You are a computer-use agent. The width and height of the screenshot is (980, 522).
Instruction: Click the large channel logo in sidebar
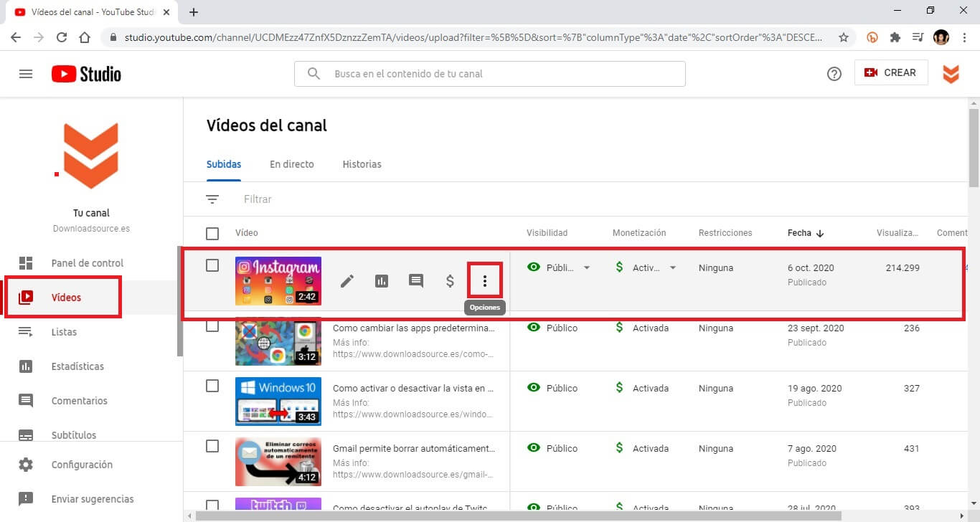tap(91, 156)
